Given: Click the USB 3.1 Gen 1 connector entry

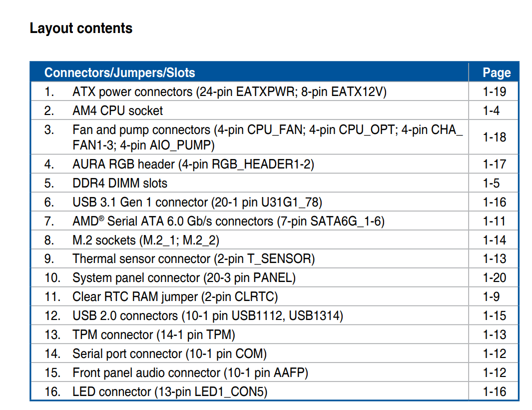Looking at the screenshot, I should tap(197, 202).
